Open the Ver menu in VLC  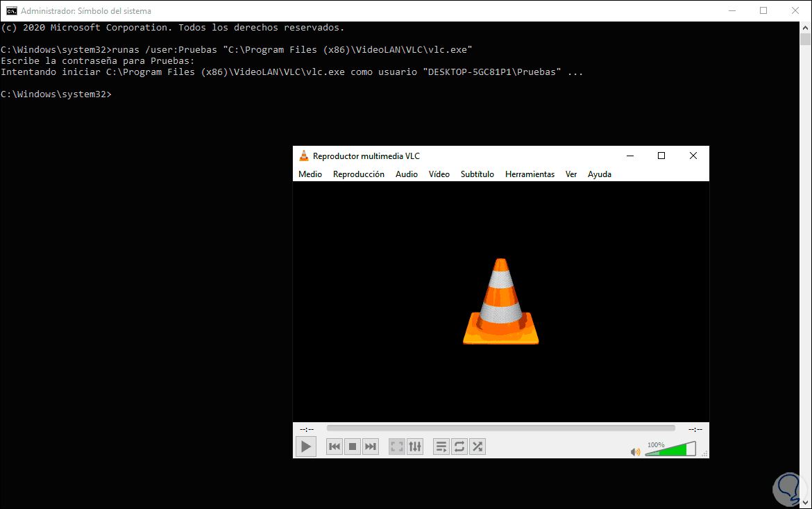tap(571, 174)
